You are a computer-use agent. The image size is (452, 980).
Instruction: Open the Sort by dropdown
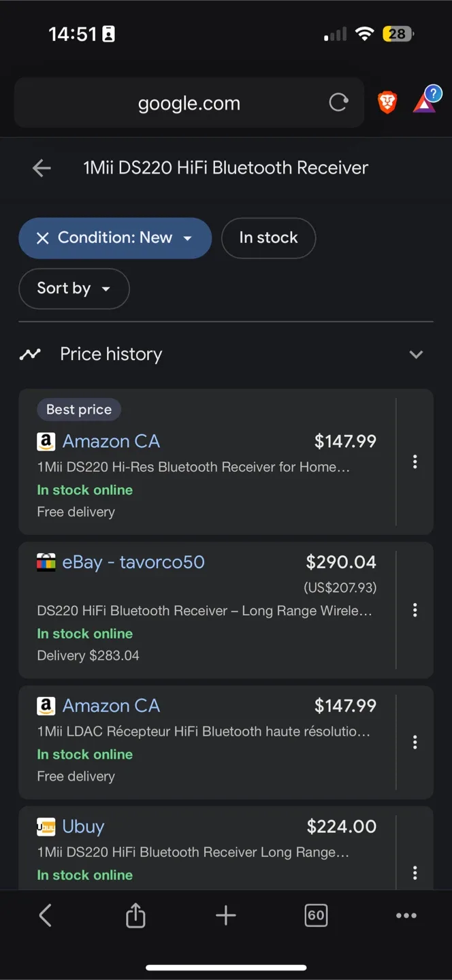pos(74,289)
